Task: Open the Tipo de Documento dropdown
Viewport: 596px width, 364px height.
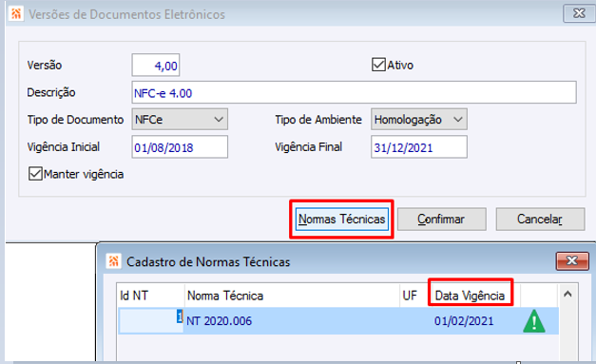Action: pos(180,120)
